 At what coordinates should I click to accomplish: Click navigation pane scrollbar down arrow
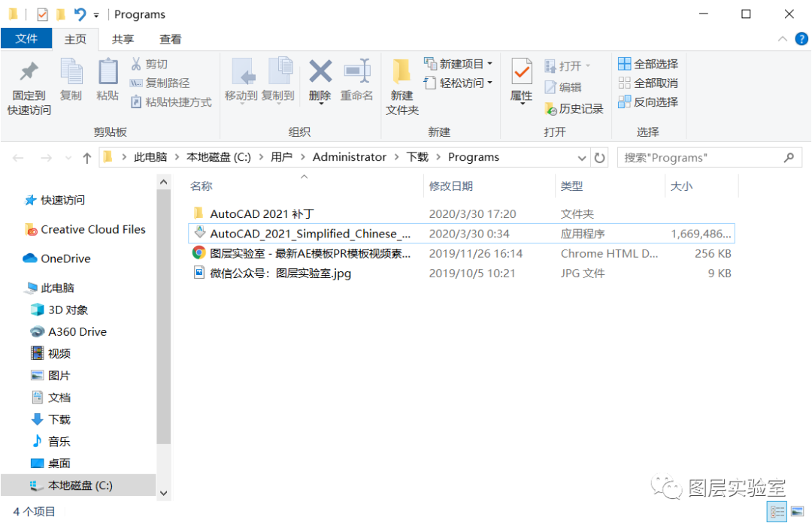coord(164,493)
